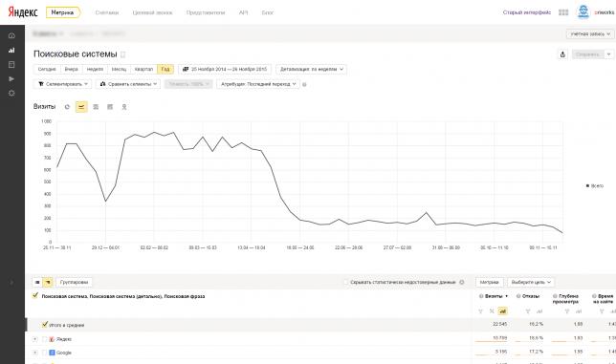Open the Детализация по неделям dropdown
Image resolution: width=616 pixels, height=364 pixels.
coord(311,69)
